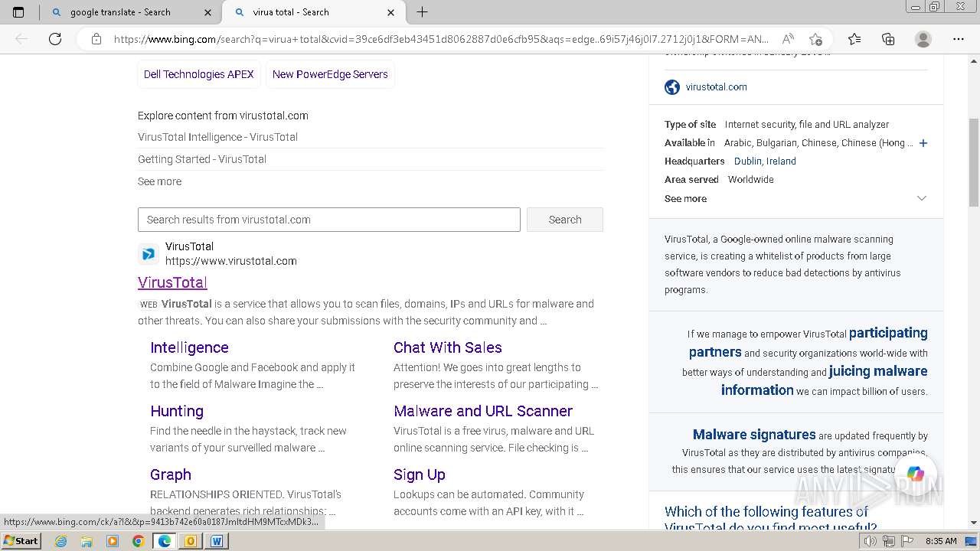The width and height of the screenshot is (980, 551).
Task: Open File Explorer folder in taskbar
Action: [87, 541]
